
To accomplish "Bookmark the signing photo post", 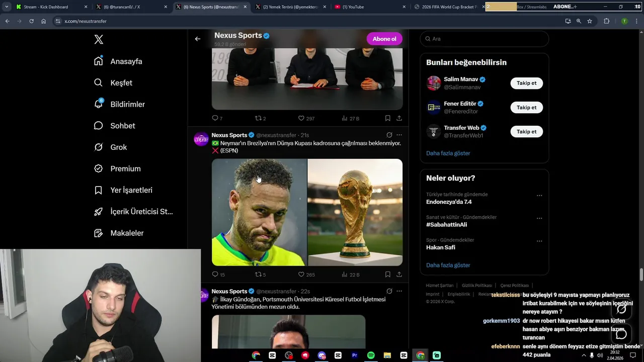I will pyautogui.click(x=387, y=118).
